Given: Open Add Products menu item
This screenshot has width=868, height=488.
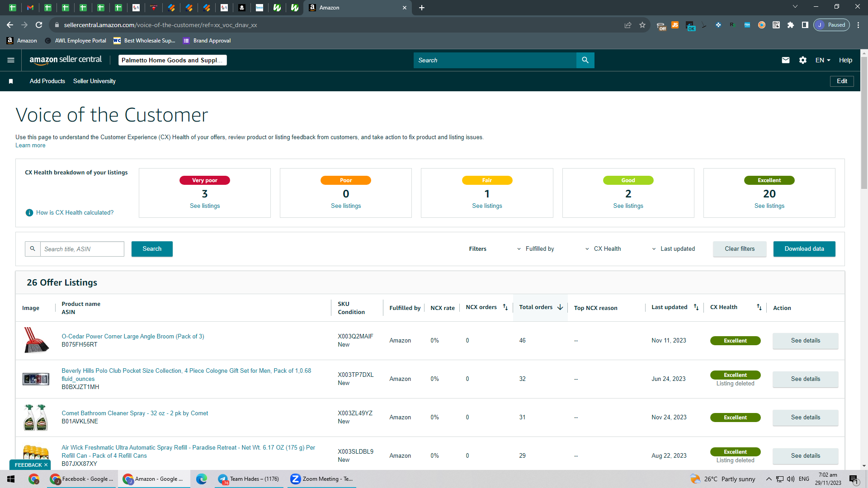Looking at the screenshot, I should click(x=47, y=81).
